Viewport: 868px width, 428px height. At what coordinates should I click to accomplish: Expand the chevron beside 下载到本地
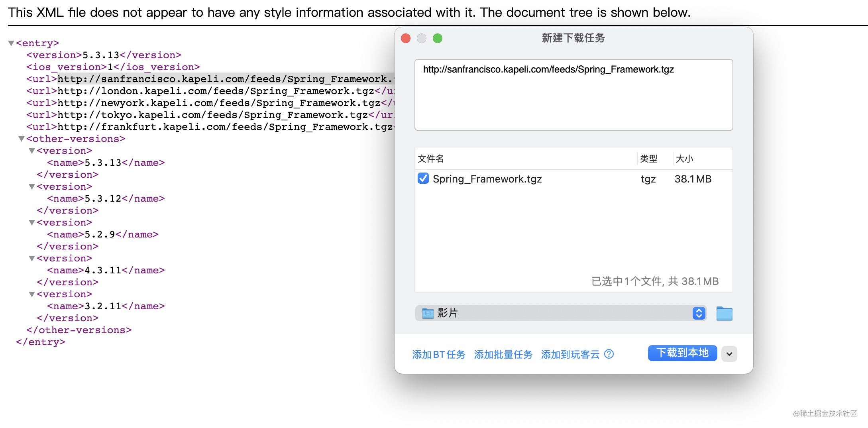click(729, 353)
